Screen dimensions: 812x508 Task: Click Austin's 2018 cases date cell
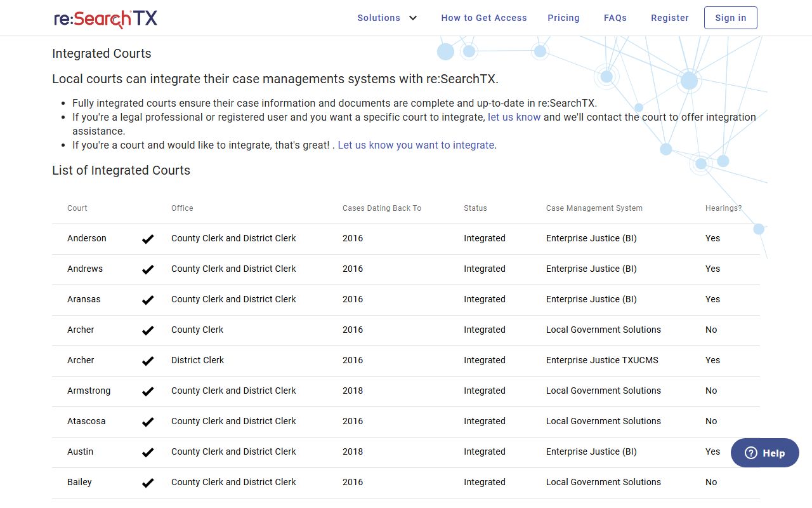click(353, 451)
